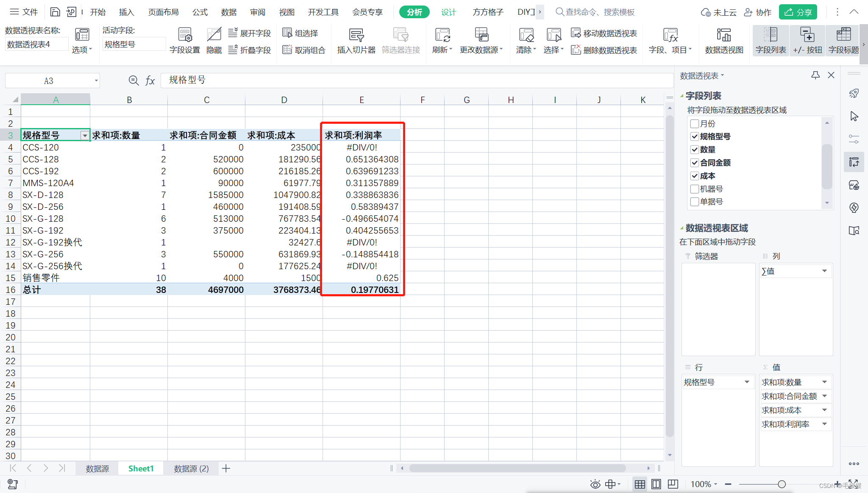
Task: Check the 月份 field checkbox
Action: [x=695, y=123]
